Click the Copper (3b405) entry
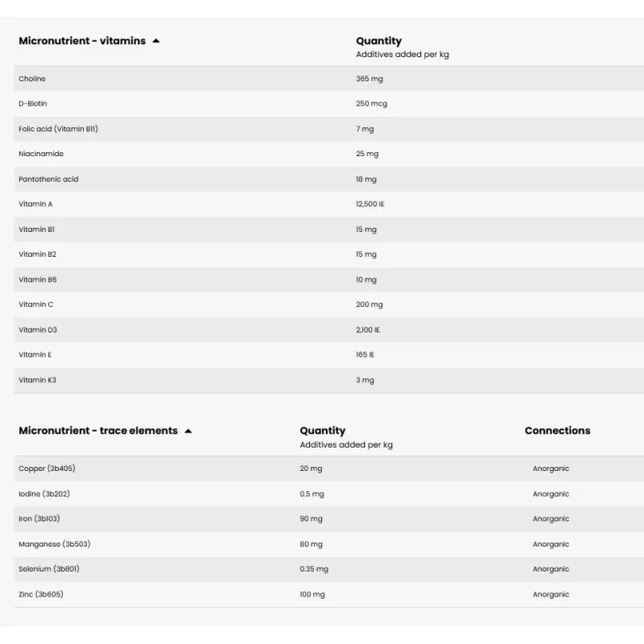 tap(47, 469)
